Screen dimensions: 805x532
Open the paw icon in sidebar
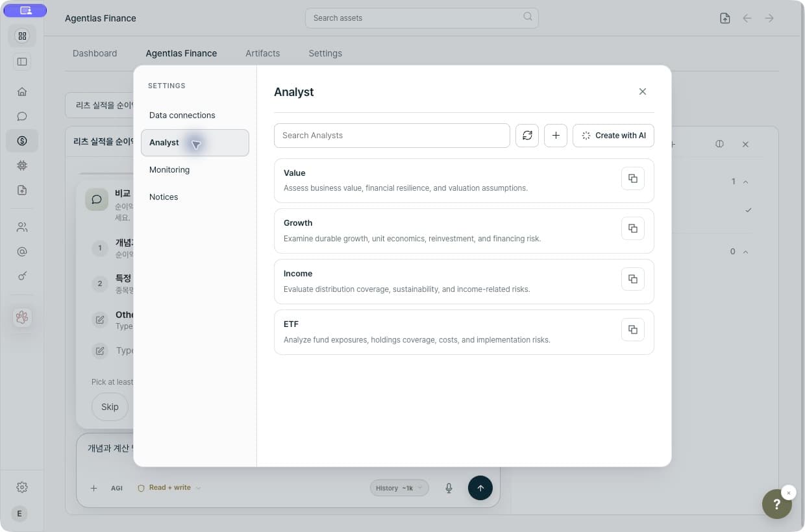click(22, 317)
